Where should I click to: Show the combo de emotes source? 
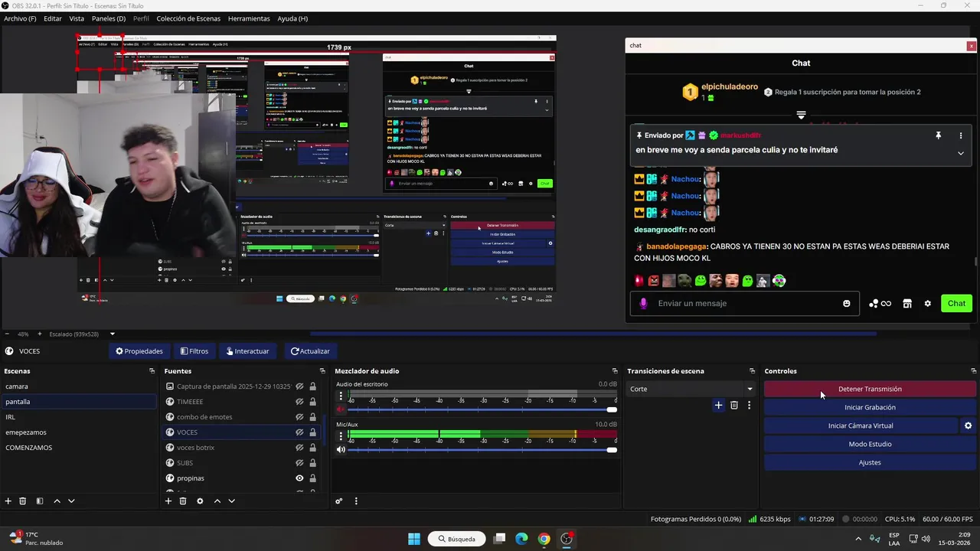click(x=300, y=417)
